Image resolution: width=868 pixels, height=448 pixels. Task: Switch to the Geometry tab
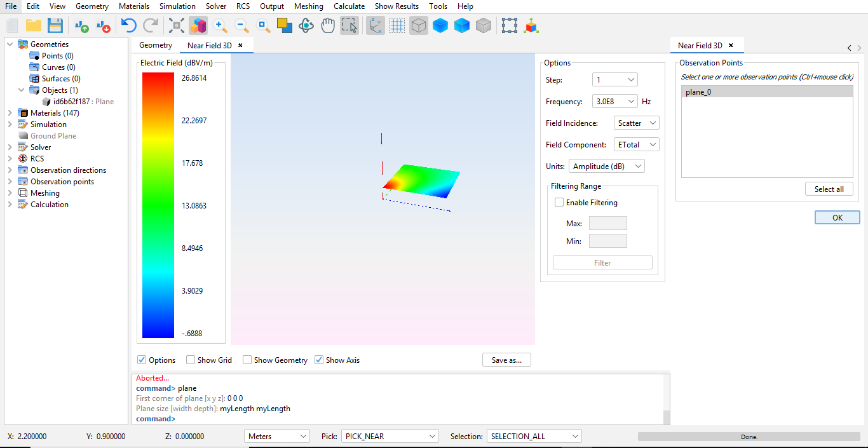[156, 45]
